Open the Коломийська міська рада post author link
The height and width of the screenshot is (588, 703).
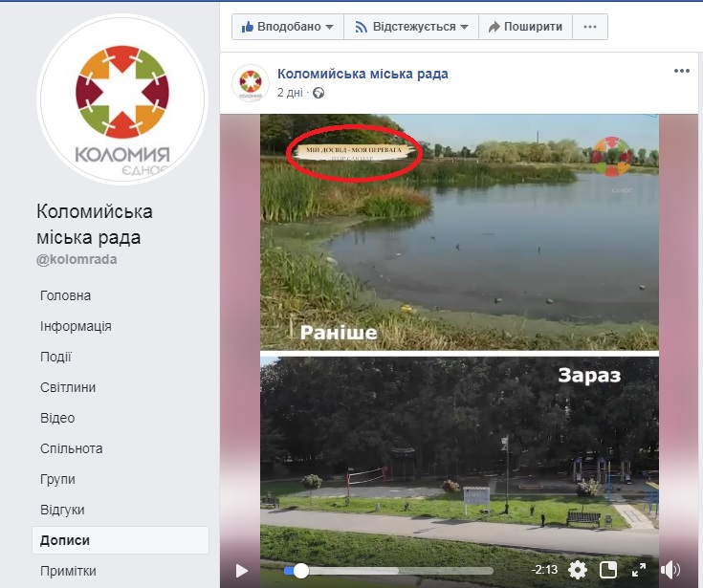[x=362, y=74]
